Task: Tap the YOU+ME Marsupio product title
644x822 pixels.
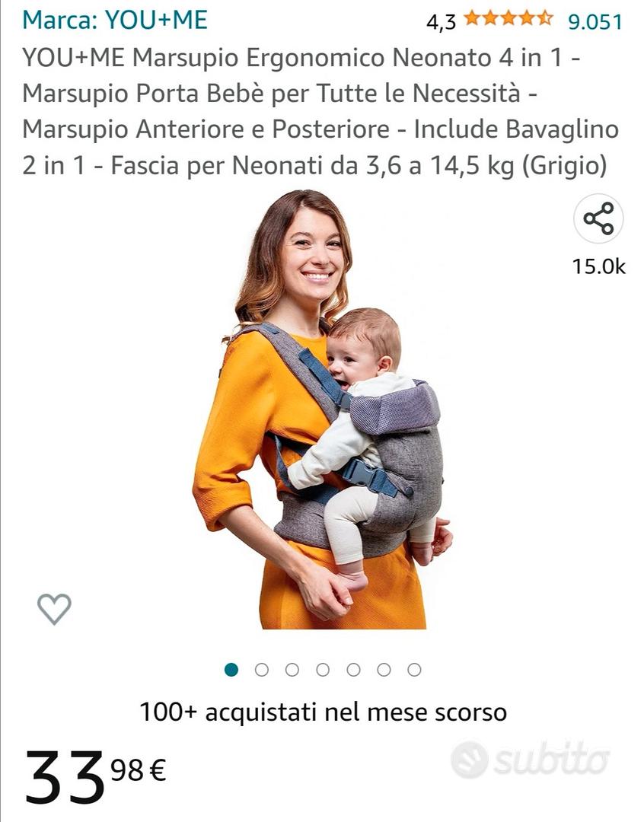Action: [320, 111]
